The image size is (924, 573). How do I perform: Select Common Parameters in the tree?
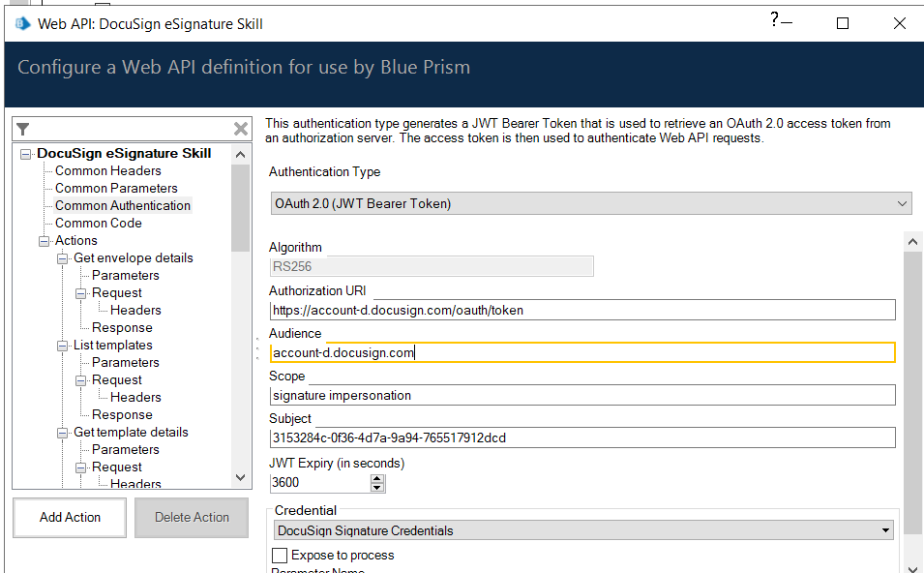[116, 189]
